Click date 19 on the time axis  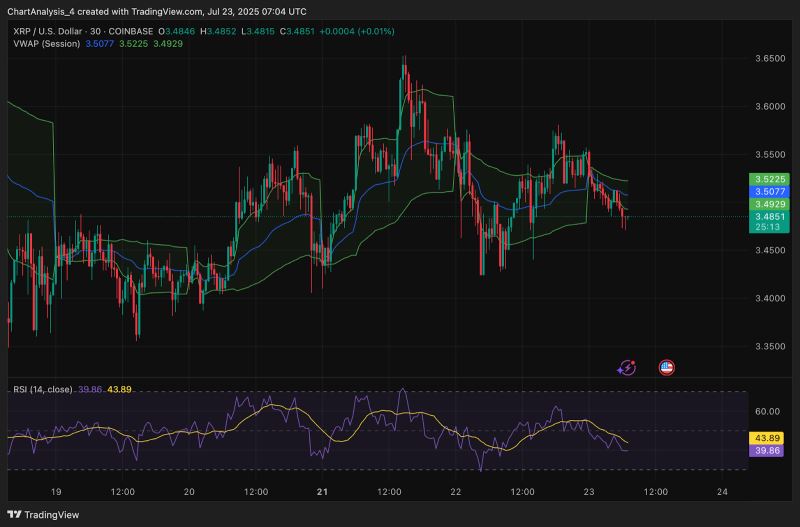point(56,492)
